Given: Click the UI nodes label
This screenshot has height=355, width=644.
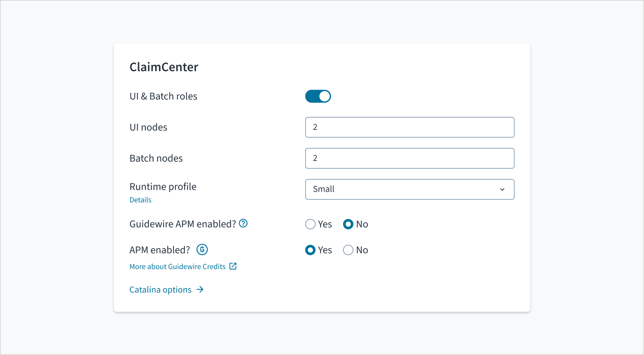Looking at the screenshot, I should pos(148,127).
